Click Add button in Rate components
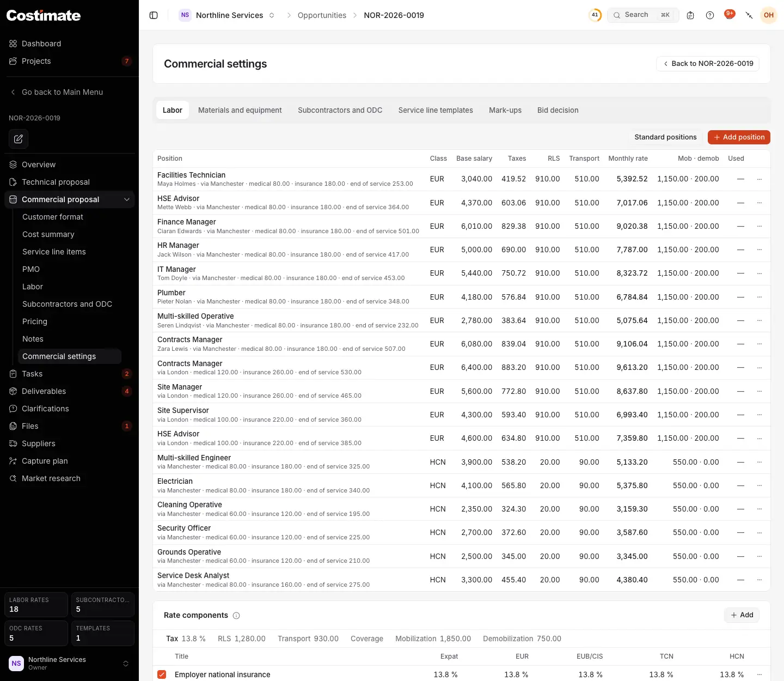This screenshot has height=681, width=784. (x=742, y=615)
